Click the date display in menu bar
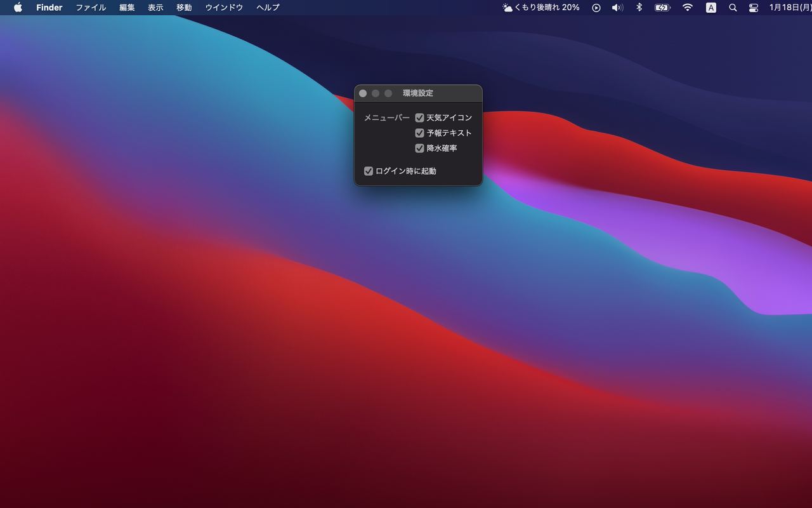The width and height of the screenshot is (812, 508). tap(789, 8)
